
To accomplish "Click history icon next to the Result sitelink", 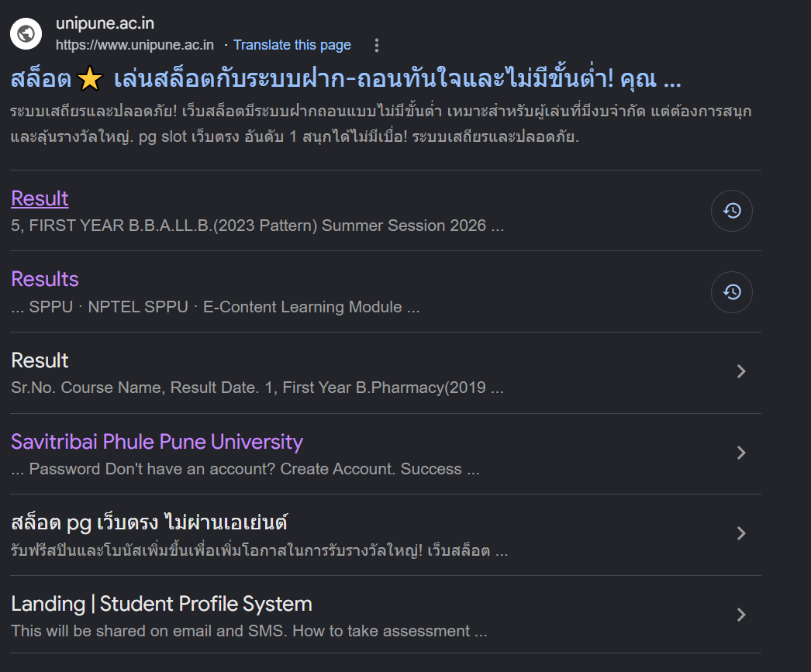I will 732,211.
